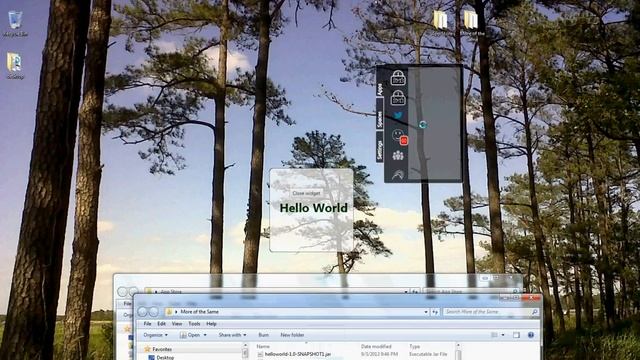This screenshot has height=360, width=640.
Task: Select Desktop in the navigation pane
Action: [x=165, y=357]
